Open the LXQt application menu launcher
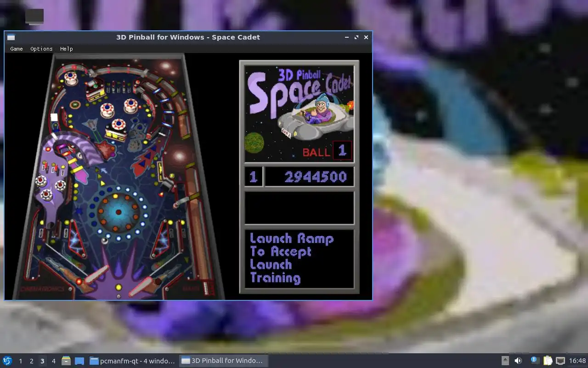 point(7,361)
